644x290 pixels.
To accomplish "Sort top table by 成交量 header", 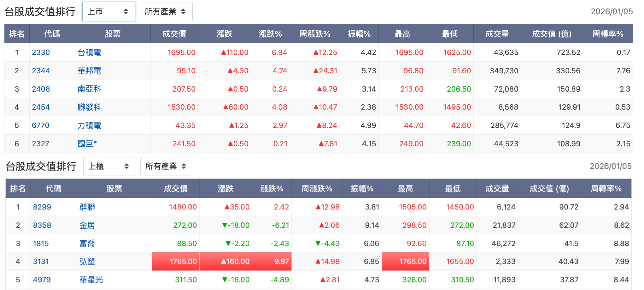I will [x=497, y=34].
